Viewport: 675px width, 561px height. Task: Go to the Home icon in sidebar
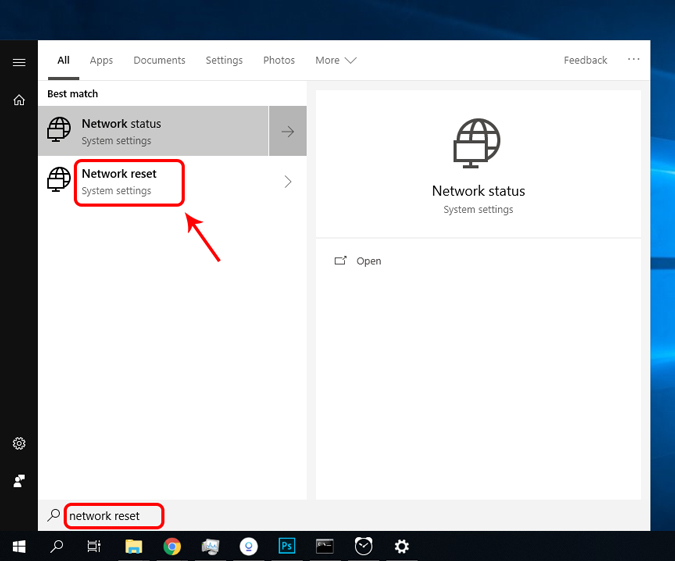point(19,100)
